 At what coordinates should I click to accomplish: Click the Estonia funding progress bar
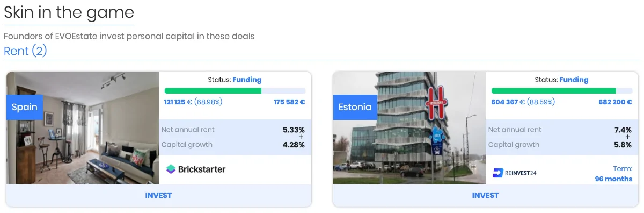point(562,91)
